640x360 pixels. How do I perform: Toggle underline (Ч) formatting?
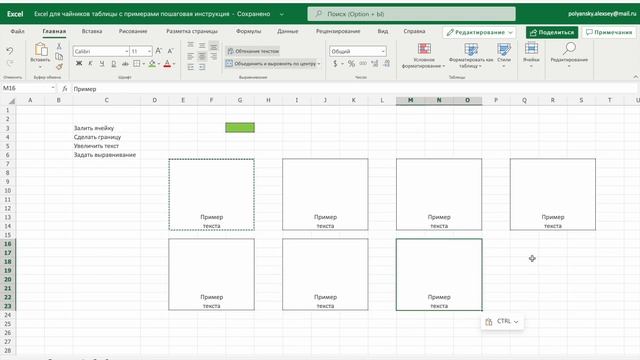[102, 64]
